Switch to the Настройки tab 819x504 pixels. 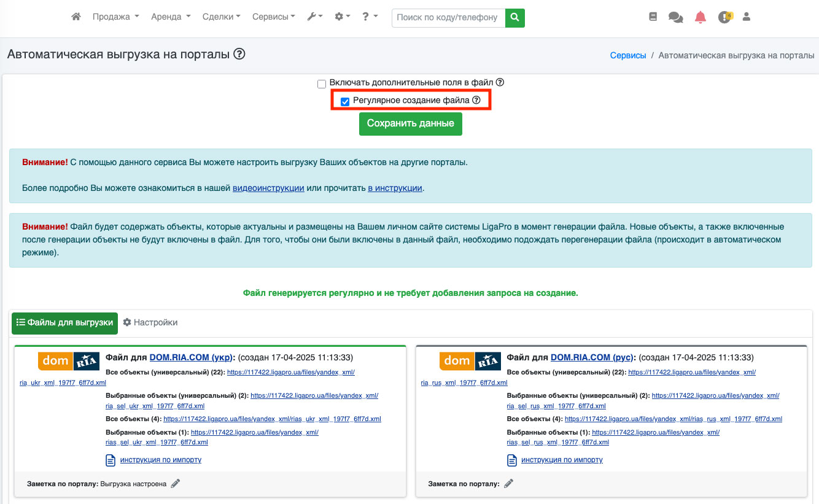click(x=150, y=322)
